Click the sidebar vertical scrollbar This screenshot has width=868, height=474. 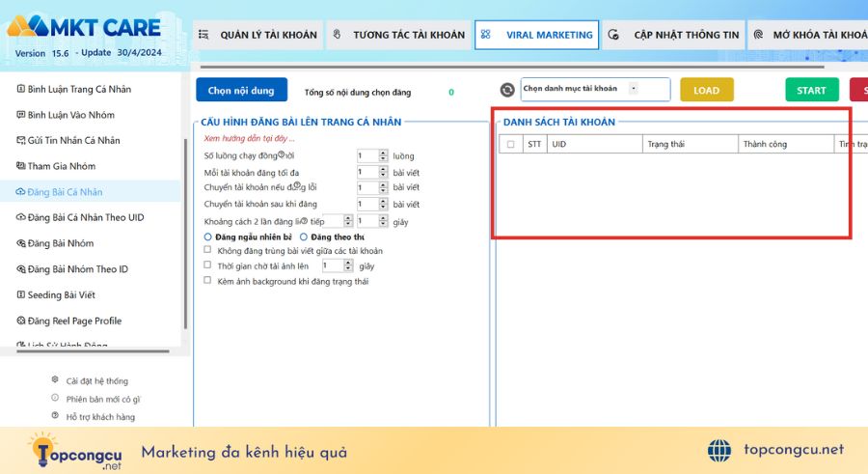click(x=185, y=233)
